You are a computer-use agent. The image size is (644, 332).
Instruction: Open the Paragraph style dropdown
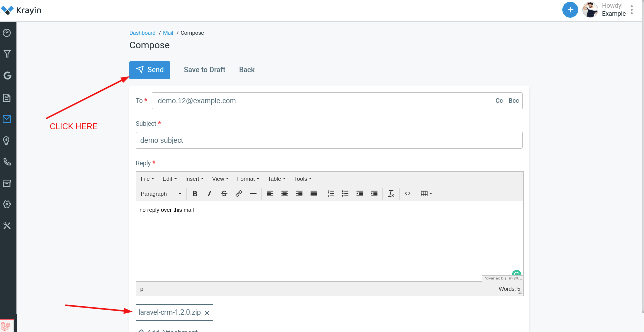tap(161, 193)
